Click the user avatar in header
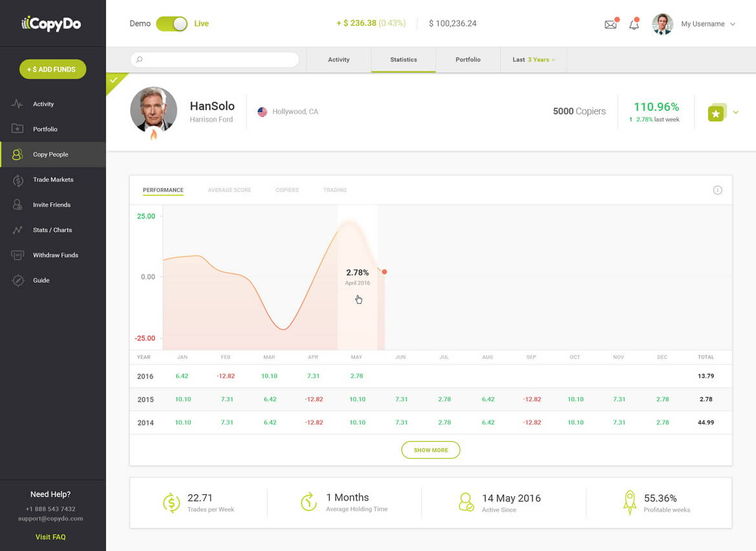Viewport: 756px width, 551px height. tap(662, 24)
